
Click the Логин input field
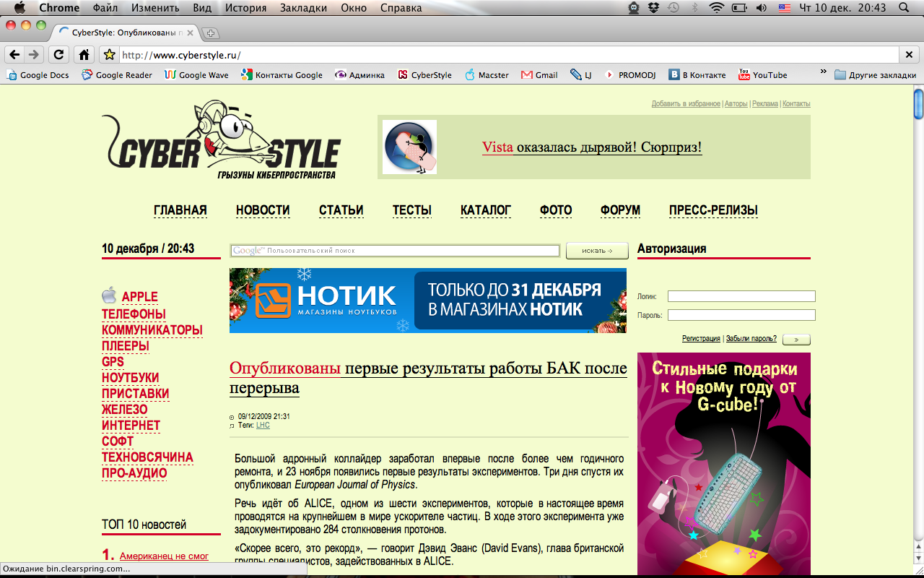point(741,296)
